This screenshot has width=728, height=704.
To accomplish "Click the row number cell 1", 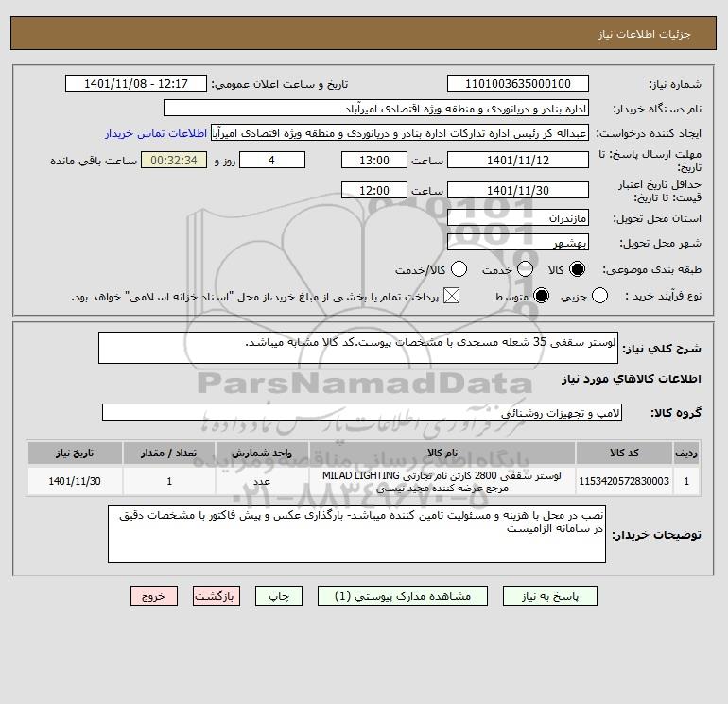I will [x=686, y=481].
